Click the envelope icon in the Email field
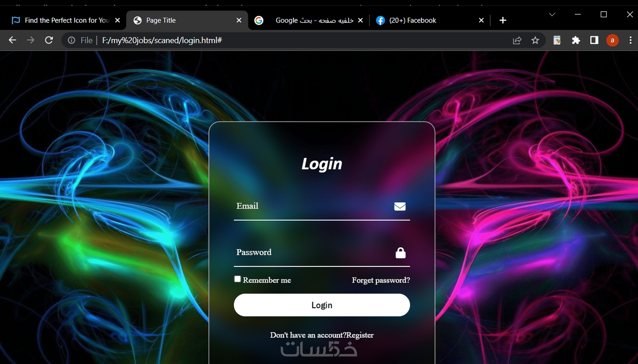Image resolution: width=638 pixels, height=364 pixels. pyautogui.click(x=400, y=206)
